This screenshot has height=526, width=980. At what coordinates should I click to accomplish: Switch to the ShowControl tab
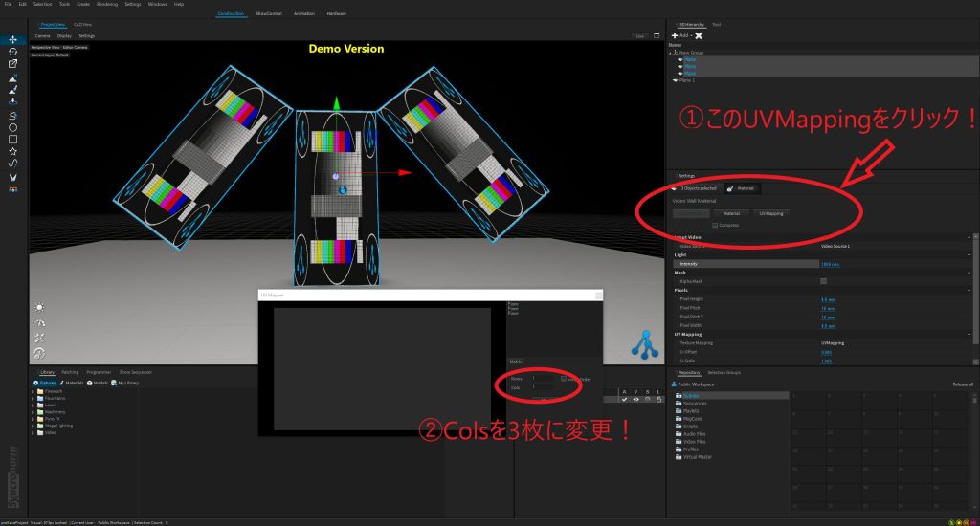pyautogui.click(x=269, y=13)
